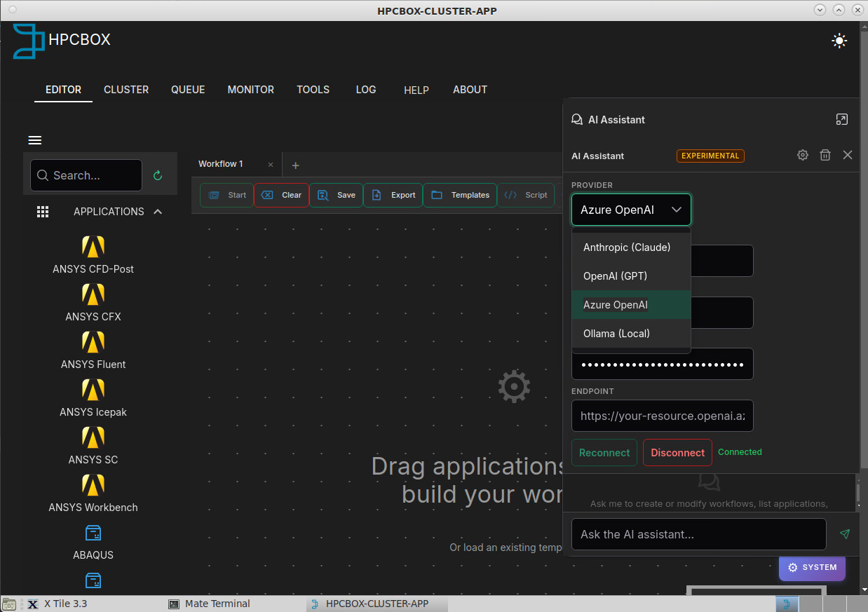The image size is (868, 612).
Task: Select the Workflow 1 tab
Action: click(221, 164)
